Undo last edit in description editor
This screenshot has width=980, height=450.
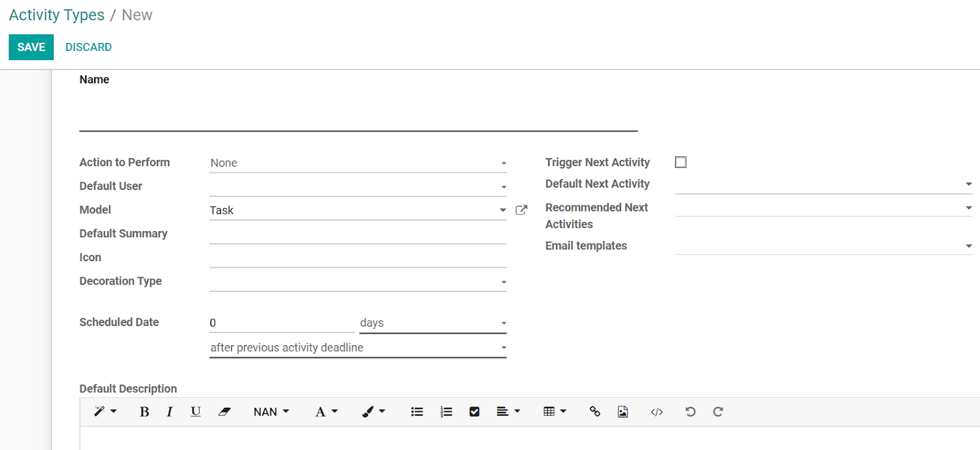(x=690, y=412)
